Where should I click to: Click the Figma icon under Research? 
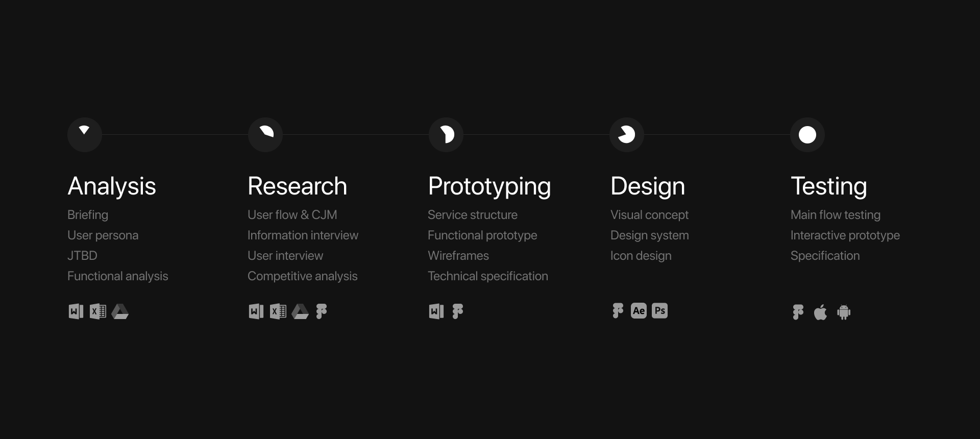click(322, 311)
